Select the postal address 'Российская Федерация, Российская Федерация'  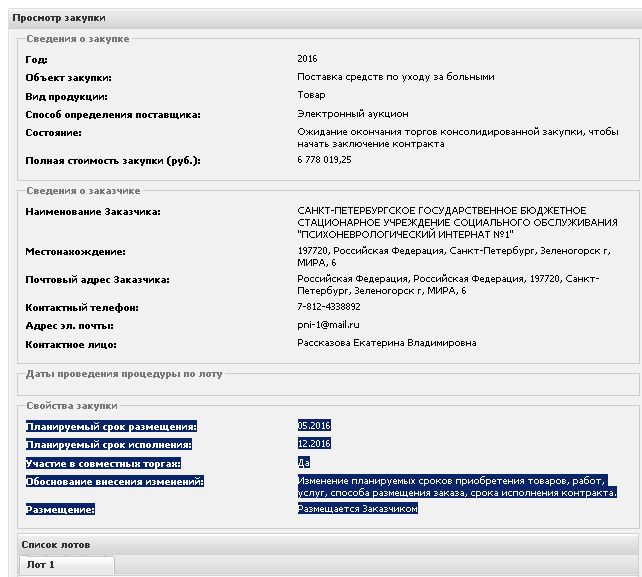[448, 285]
